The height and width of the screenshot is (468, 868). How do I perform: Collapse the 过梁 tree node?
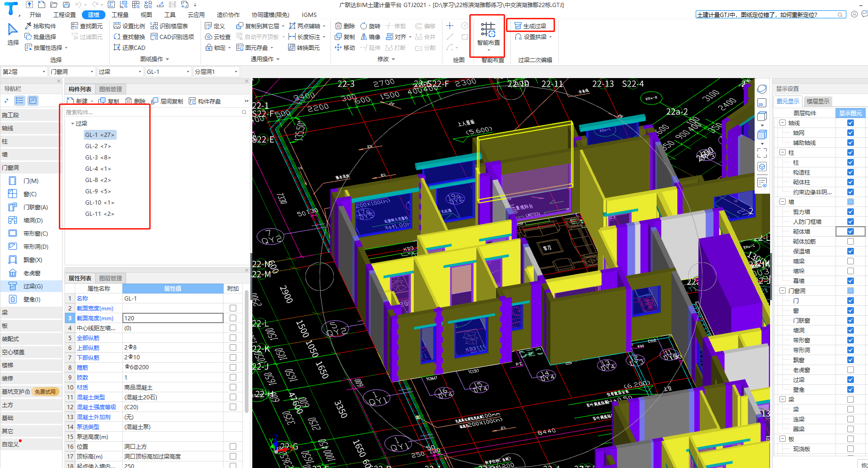(72, 124)
